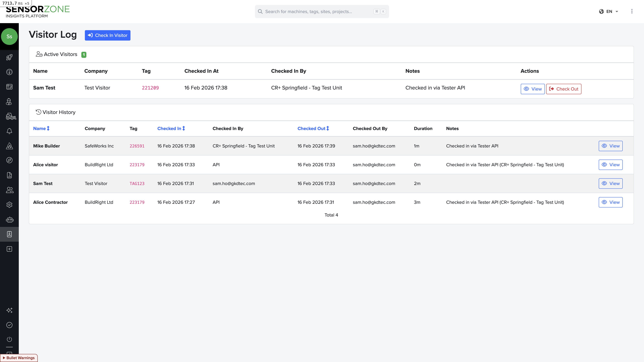Screen dimensions: 644x362
Task: Click the users group sidebar icon
Action: tap(10, 190)
